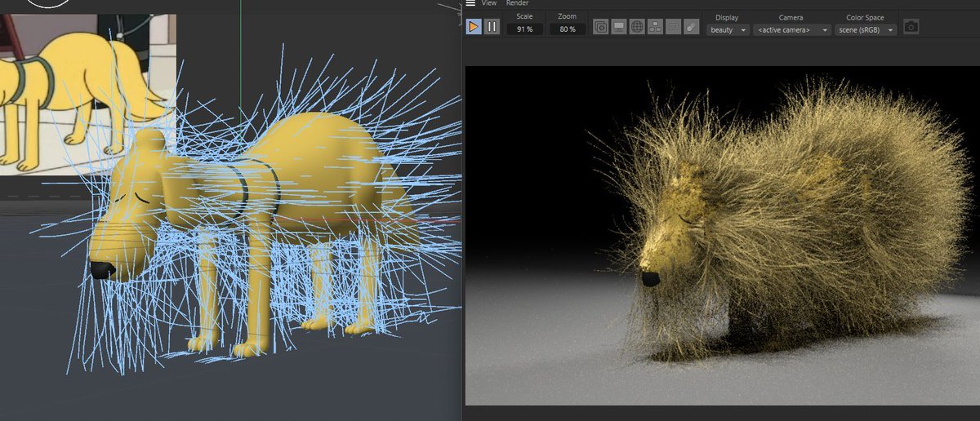Click the Zoom 80 % field
The height and width of the screenshot is (421, 980).
[x=567, y=29]
